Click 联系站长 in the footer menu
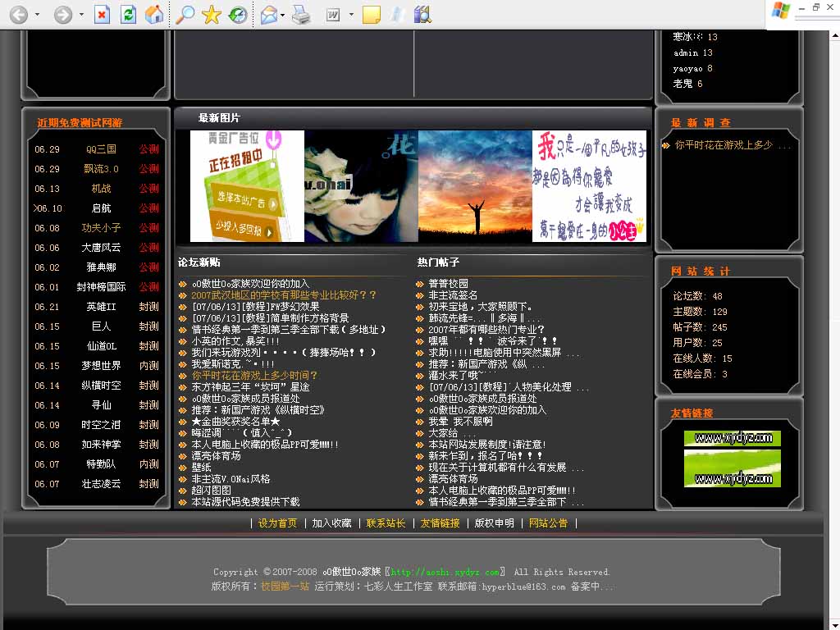Screen dimensions: 840x630 tap(386, 523)
